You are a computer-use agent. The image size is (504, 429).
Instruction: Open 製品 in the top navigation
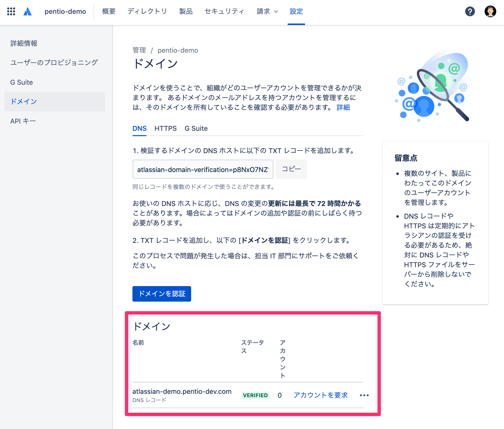pos(186,11)
